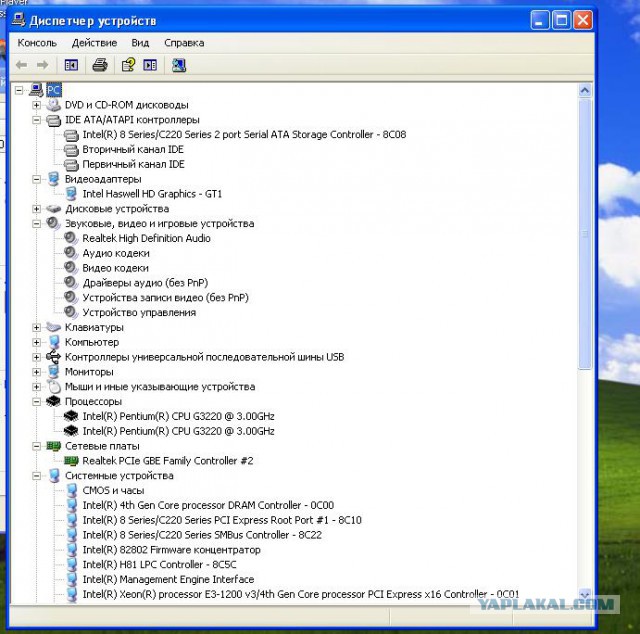Select Аудио кодеки item

[x=116, y=253]
